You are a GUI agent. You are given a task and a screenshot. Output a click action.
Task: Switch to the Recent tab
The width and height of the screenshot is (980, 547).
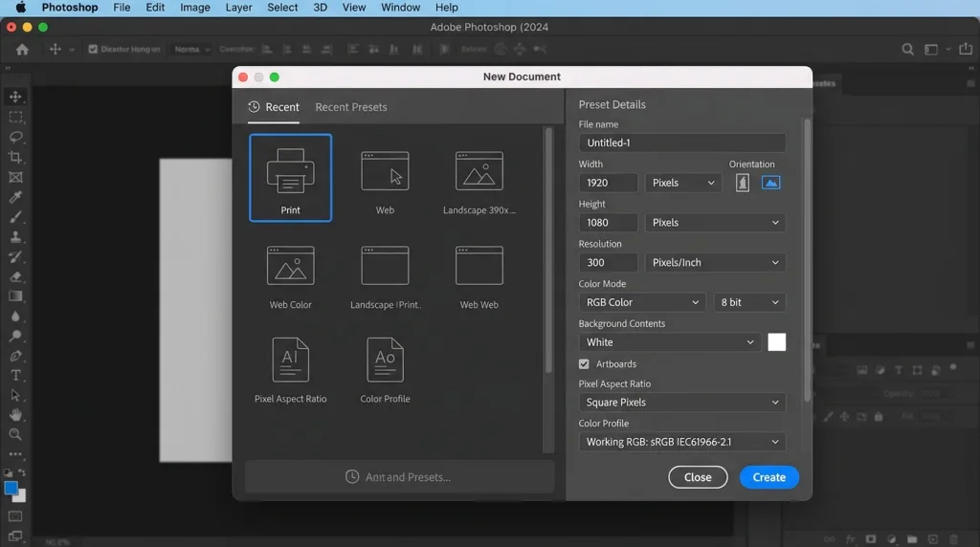pos(274,107)
